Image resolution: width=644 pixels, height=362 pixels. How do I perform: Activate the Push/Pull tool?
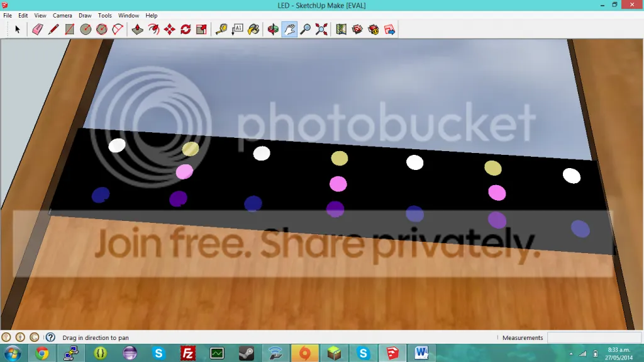point(137,29)
